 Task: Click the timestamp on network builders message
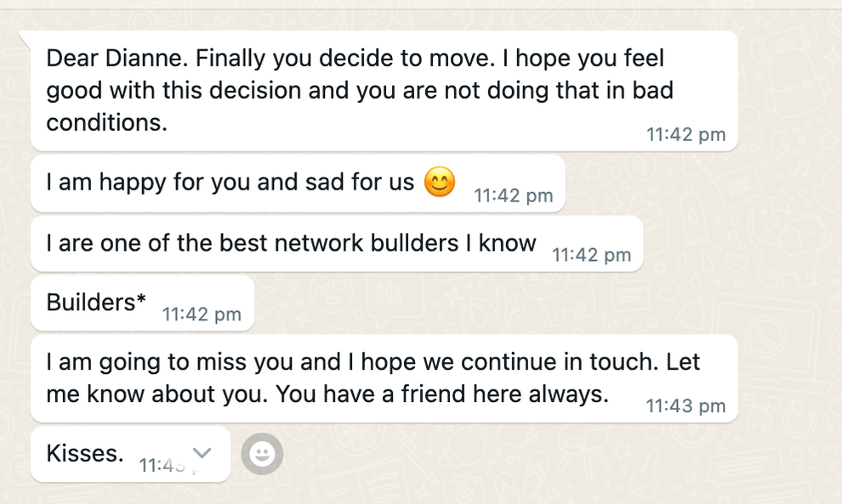click(x=592, y=255)
